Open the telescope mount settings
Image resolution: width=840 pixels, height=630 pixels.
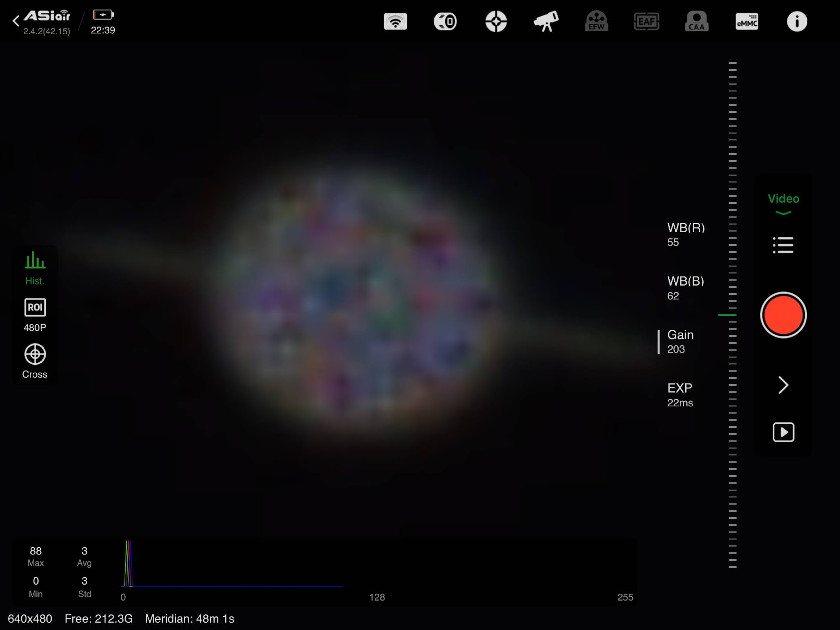(546, 21)
